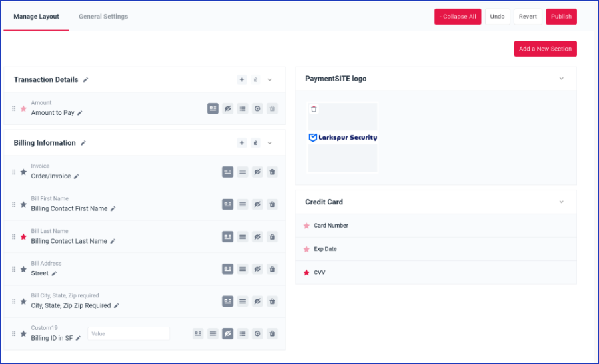This screenshot has width=599, height=364.
Task: Revert layout changes
Action: [528, 17]
